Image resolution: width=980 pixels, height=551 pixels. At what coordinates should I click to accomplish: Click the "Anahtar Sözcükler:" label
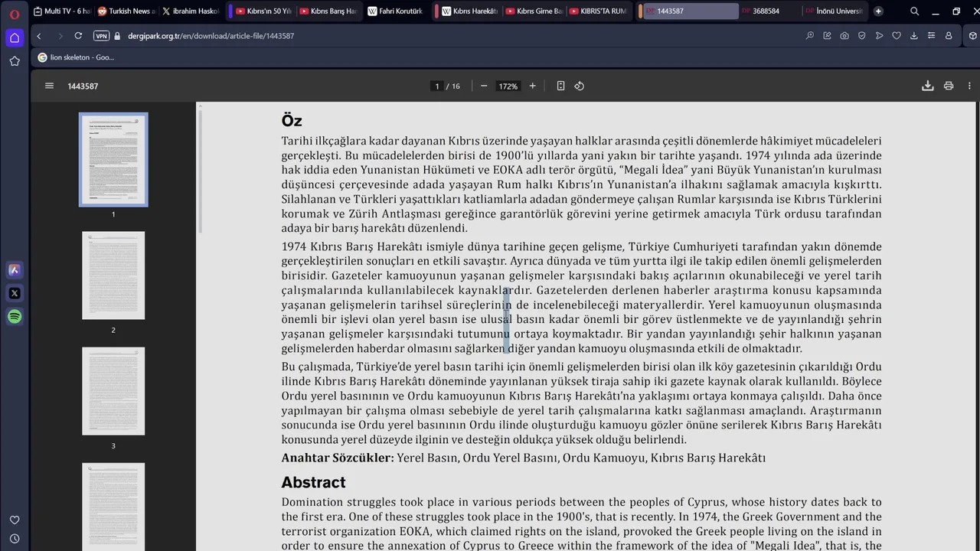[x=338, y=458]
